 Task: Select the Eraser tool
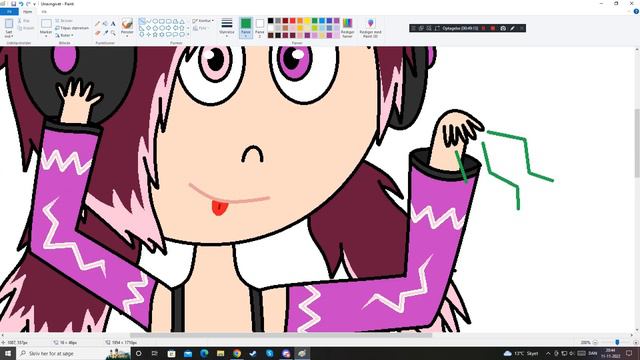tap(98, 33)
